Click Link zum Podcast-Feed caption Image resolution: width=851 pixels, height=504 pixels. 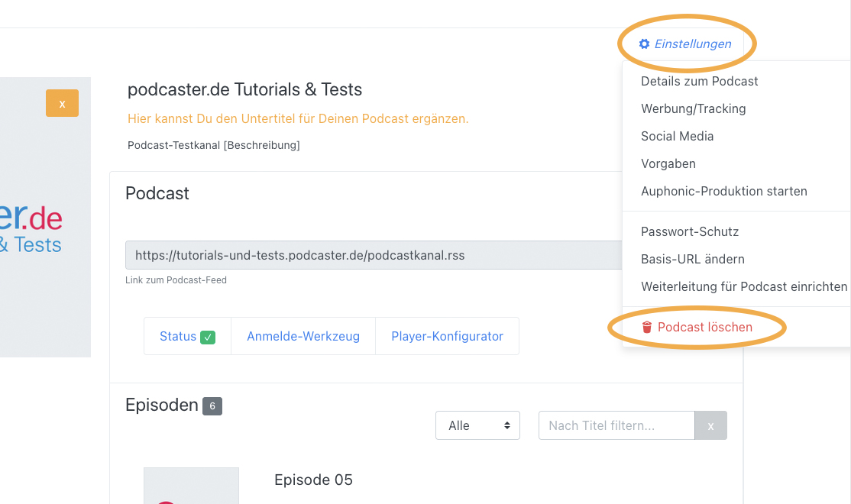click(176, 280)
